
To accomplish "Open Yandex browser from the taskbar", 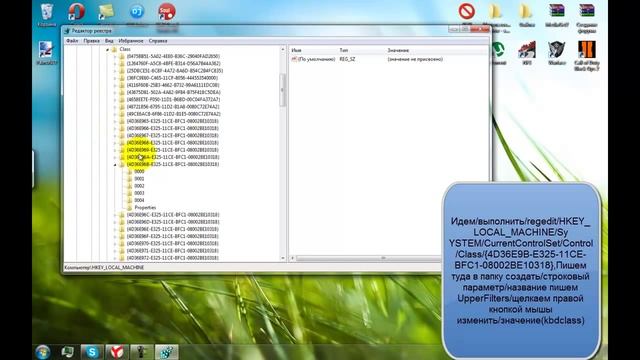I will [x=117, y=352].
